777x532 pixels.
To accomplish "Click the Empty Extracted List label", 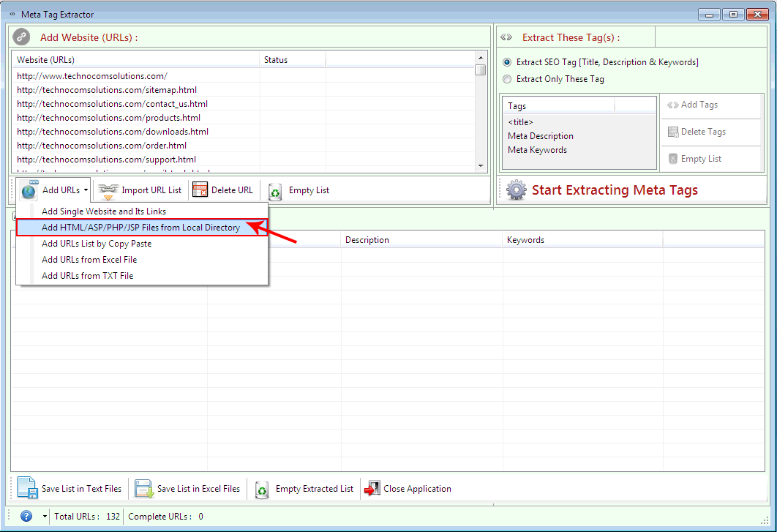I will [314, 488].
